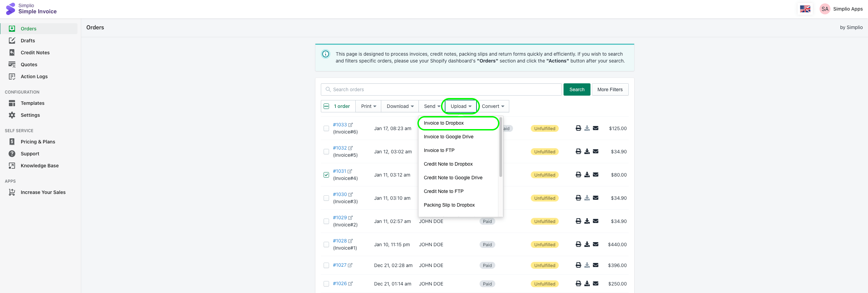
Task: Email invoice for order #1033
Action: click(596, 128)
